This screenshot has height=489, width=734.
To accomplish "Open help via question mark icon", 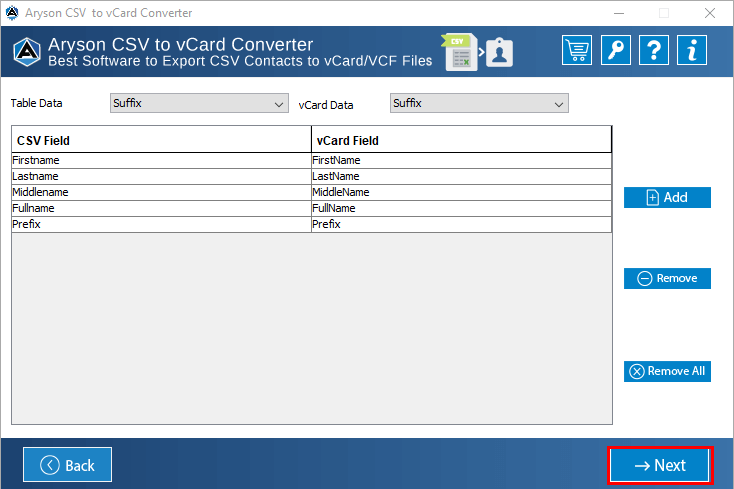I will 653,50.
